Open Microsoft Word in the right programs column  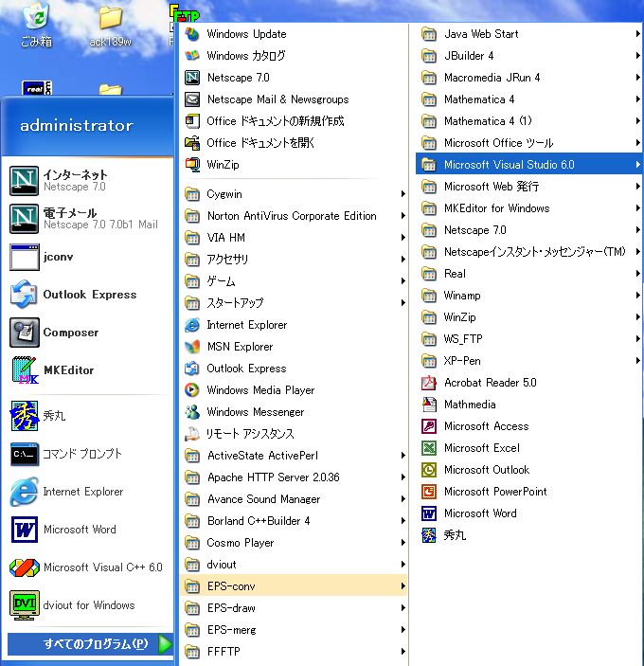pyautogui.click(x=529, y=513)
